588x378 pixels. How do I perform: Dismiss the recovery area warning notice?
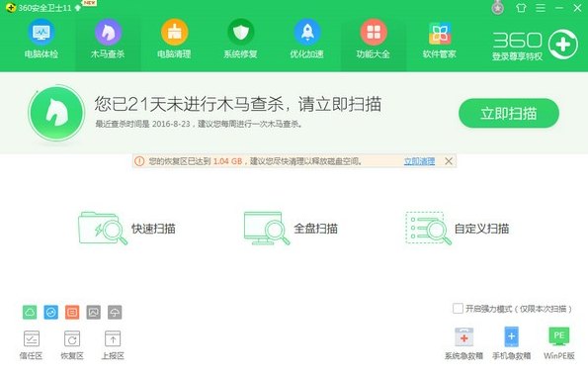tap(449, 161)
